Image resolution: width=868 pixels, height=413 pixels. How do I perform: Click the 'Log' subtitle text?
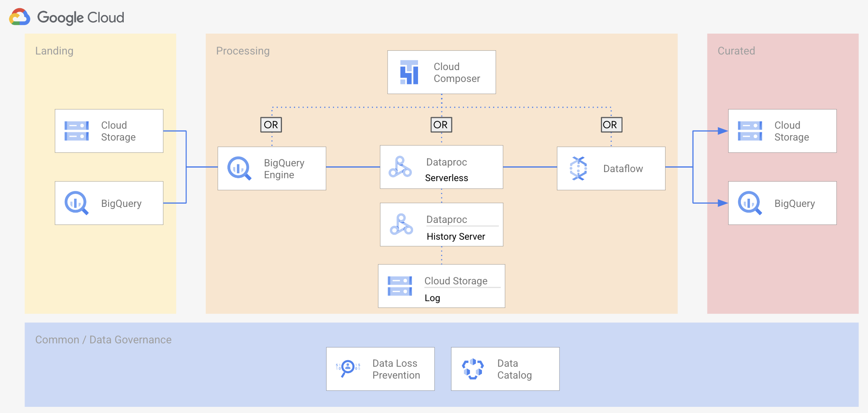point(432,298)
